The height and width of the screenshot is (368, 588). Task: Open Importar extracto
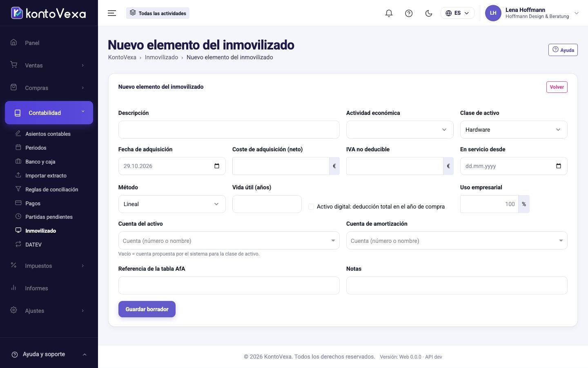pos(46,175)
